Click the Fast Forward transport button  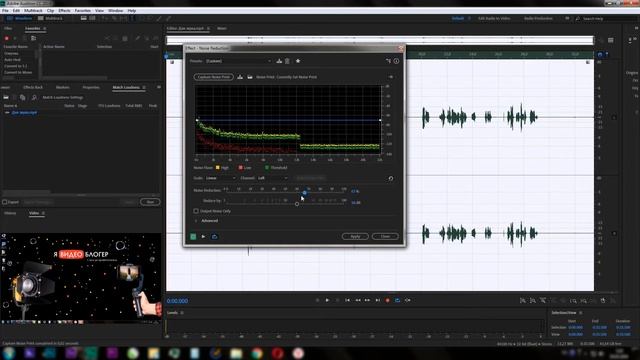click(x=367, y=300)
